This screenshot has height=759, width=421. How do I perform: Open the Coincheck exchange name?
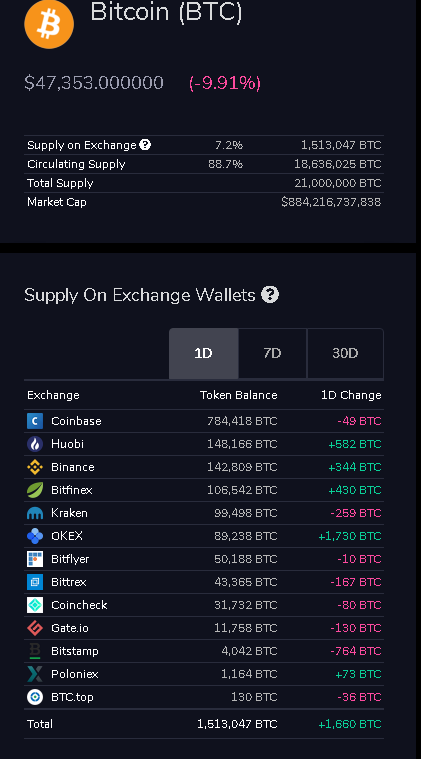click(x=79, y=605)
